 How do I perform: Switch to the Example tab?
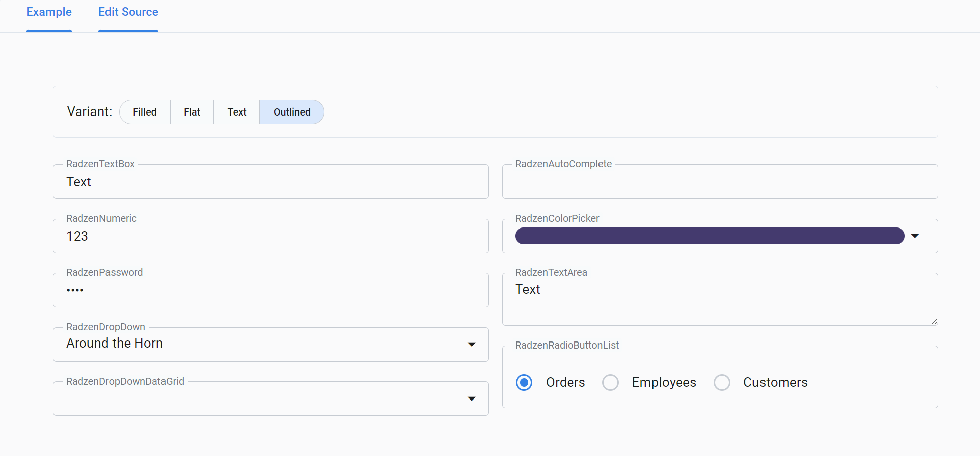tap(48, 11)
